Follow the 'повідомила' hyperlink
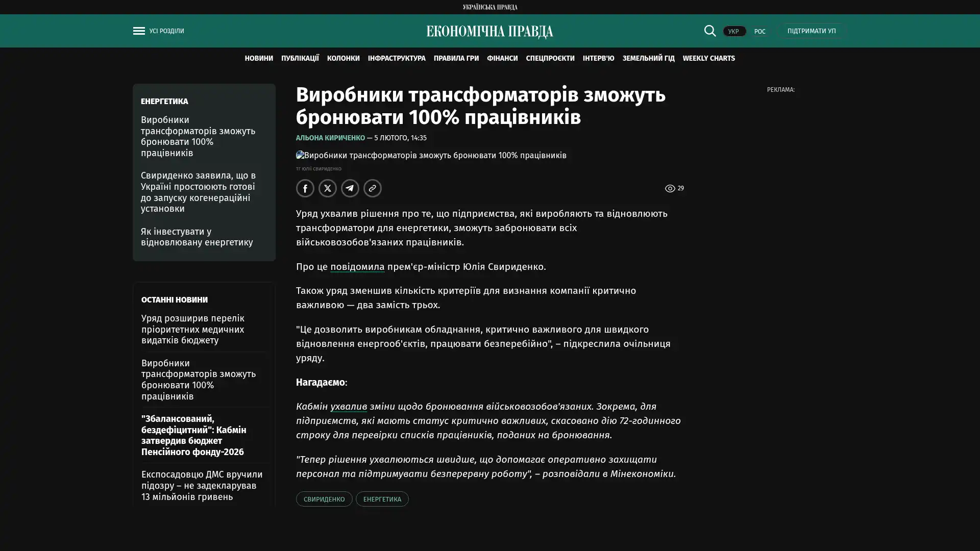Screen dimensions: 980x551 coord(357,266)
